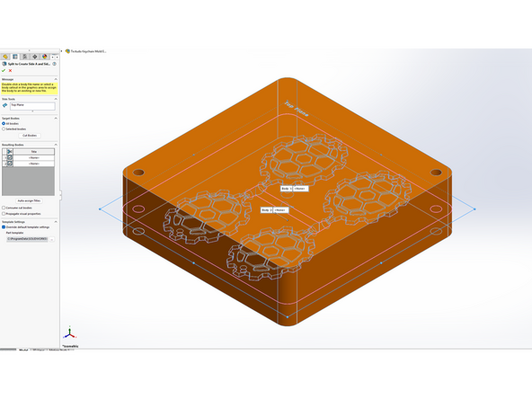The image size is (532, 399).
Task: Click the coordinate triad in viewport corner
Action: (69, 332)
